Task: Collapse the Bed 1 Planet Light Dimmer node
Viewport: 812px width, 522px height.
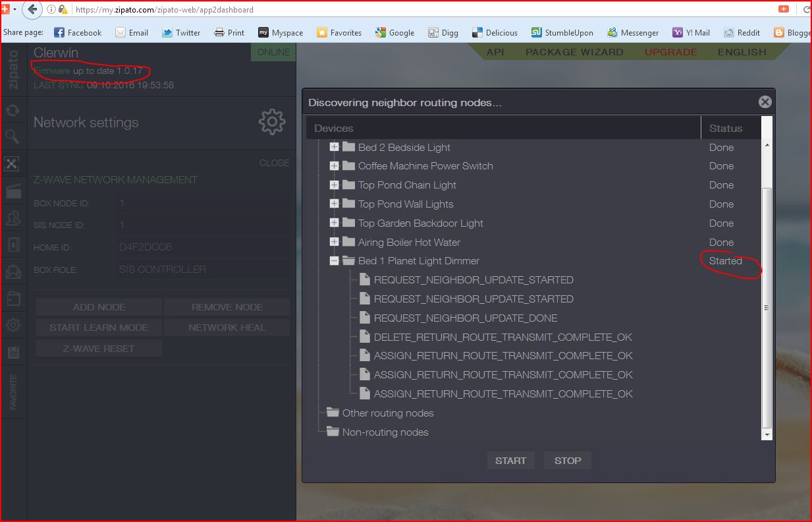Action: [x=334, y=261]
